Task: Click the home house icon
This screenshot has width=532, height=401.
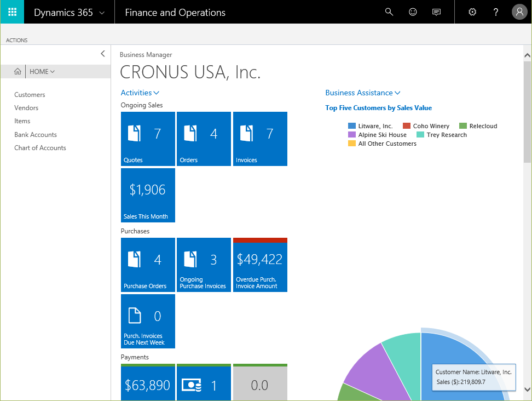Action: [18, 72]
